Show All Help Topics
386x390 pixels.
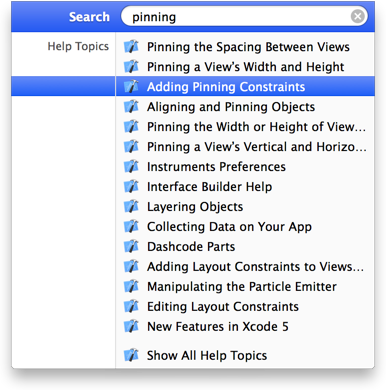point(245,355)
